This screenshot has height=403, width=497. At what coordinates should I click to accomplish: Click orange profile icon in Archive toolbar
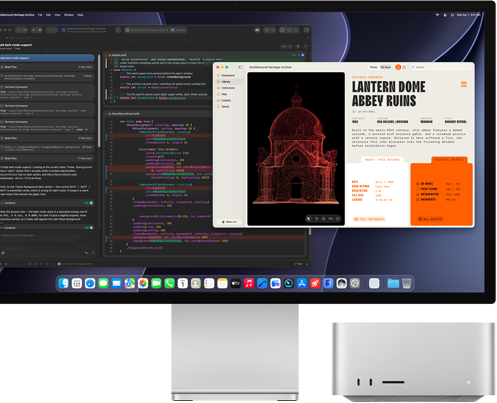pyautogui.click(x=398, y=67)
